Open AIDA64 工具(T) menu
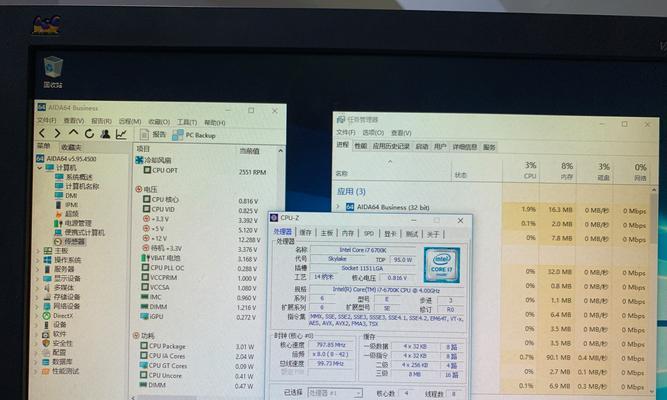 [187, 122]
